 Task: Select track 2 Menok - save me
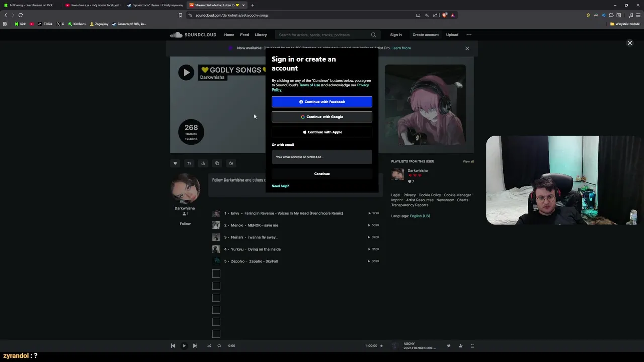pos(297,225)
